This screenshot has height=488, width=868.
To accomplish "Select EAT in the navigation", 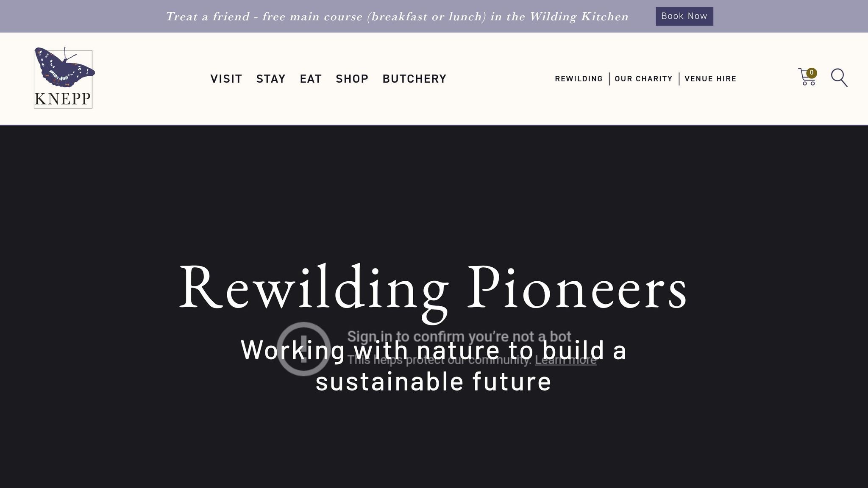I will [311, 79].
